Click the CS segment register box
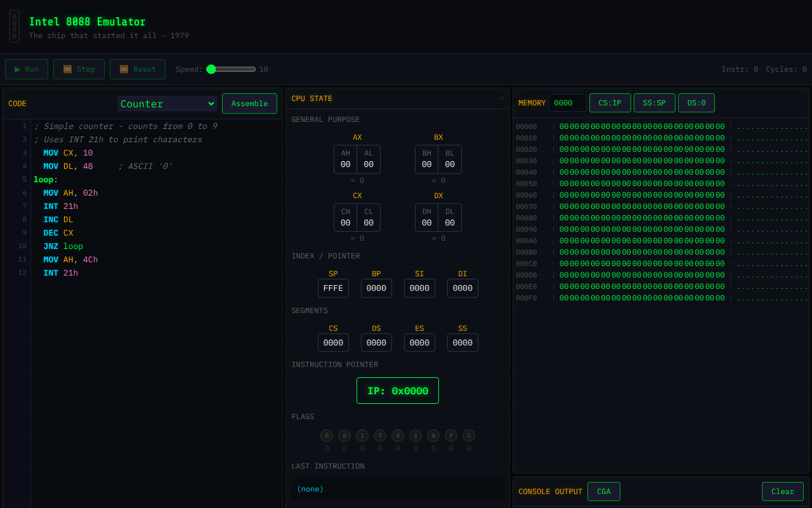Image resolution: width=812 pixels, height=508 pixels. (x=333, y=343)
